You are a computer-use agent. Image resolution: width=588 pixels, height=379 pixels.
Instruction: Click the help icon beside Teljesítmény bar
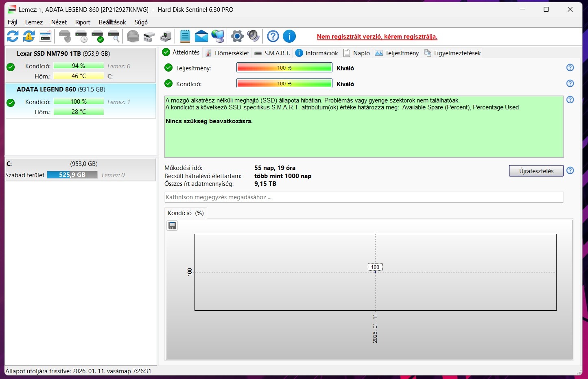570,68
